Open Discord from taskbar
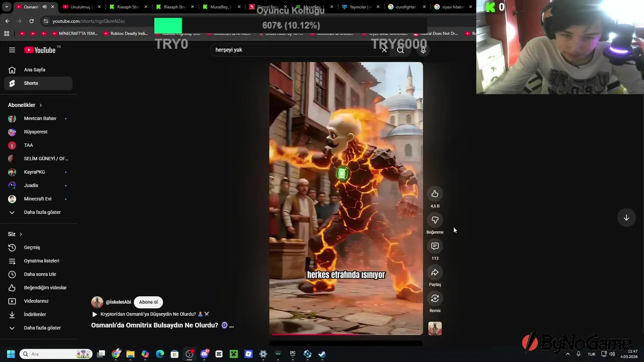Viewport: 644px width, 362px height. pos(204,354)
